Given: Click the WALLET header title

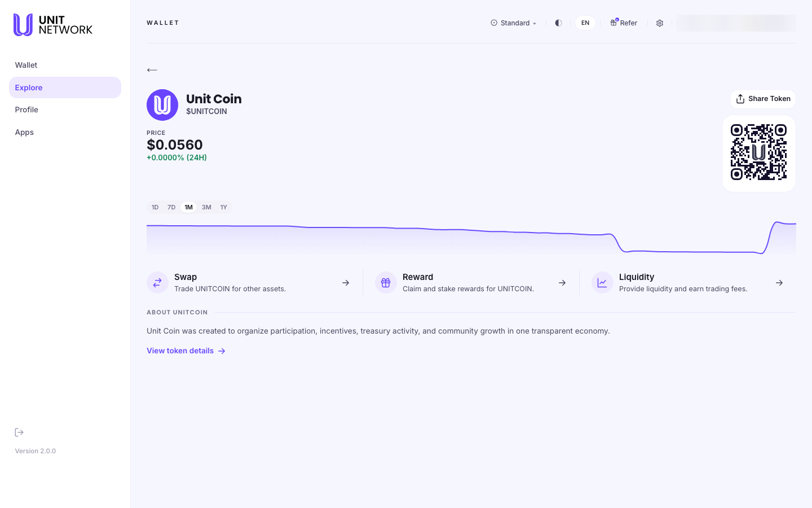Looking at the screenshot, I should (163, 23).
